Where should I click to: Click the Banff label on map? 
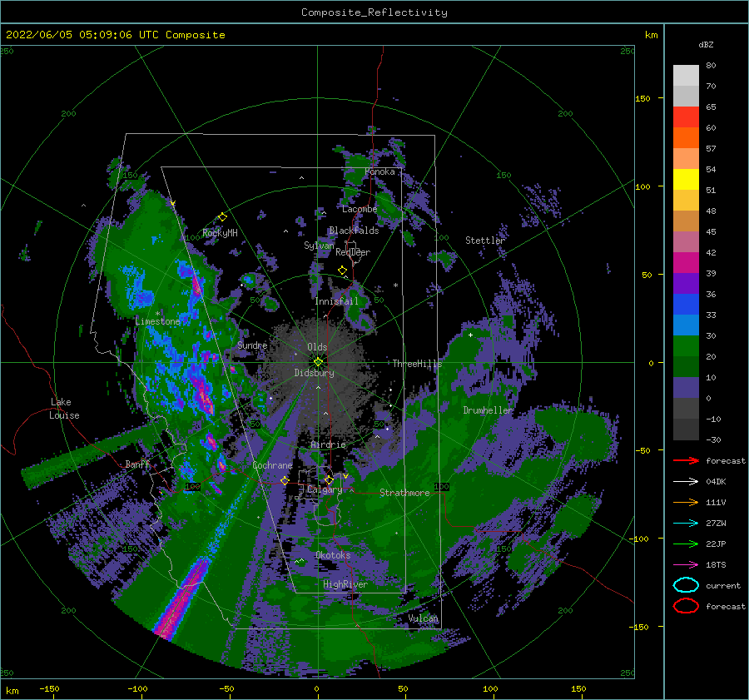point(137,464)
